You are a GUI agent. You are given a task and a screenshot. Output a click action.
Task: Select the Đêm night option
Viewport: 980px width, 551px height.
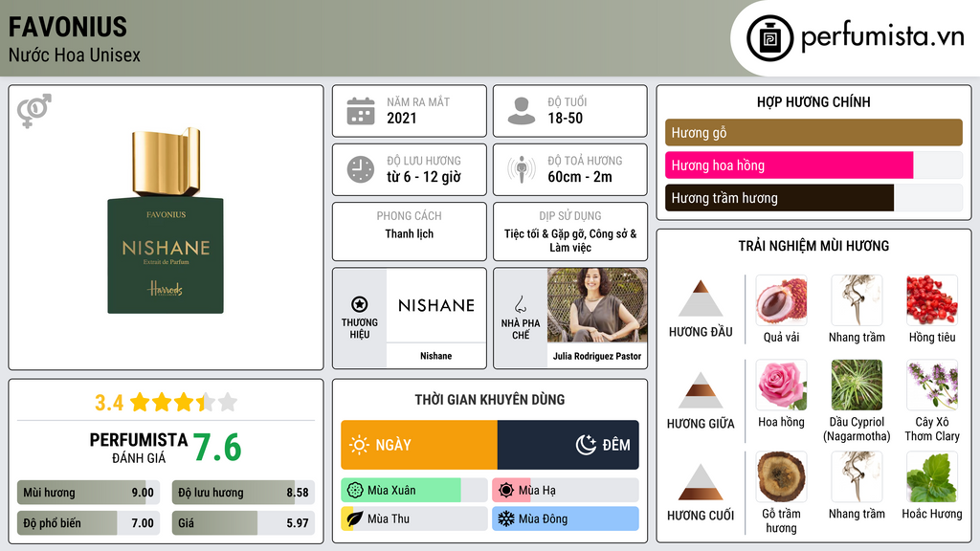tap(568, 445)
